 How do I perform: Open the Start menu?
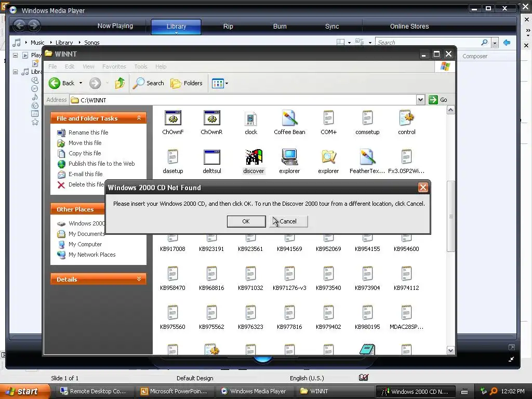24,391
